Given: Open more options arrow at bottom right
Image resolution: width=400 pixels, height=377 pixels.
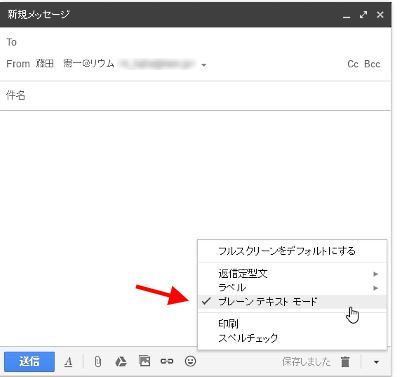Looking at the screenshot, I should click(376, 362).
